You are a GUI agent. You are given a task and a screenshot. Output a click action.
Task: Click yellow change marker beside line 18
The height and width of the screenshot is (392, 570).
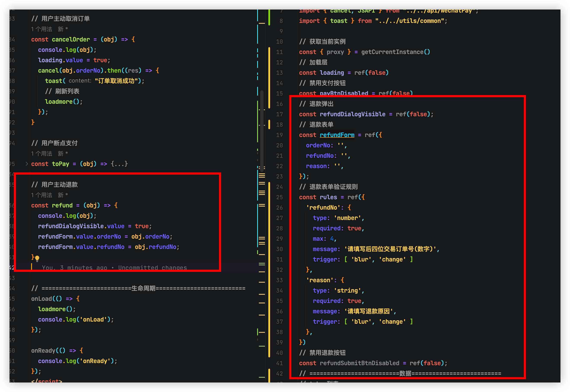click(x=269, y=124)
